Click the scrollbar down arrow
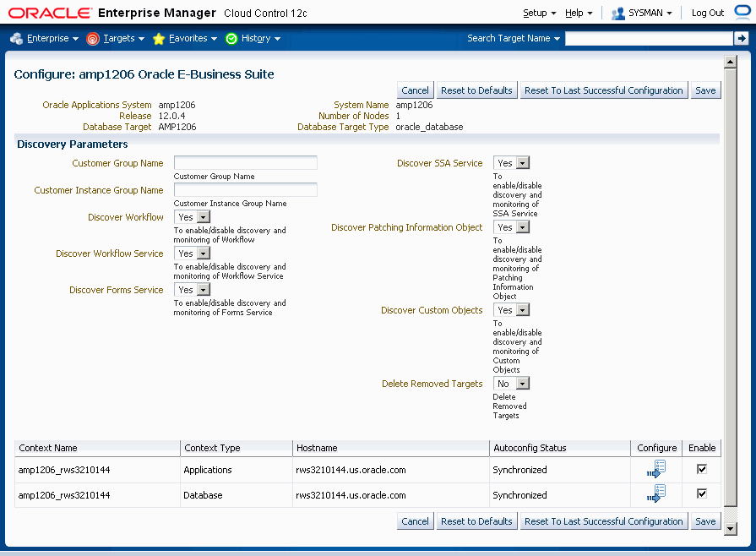Image resolution: width=756 pixels, height=556 pixels. click(x=731, y=528)
